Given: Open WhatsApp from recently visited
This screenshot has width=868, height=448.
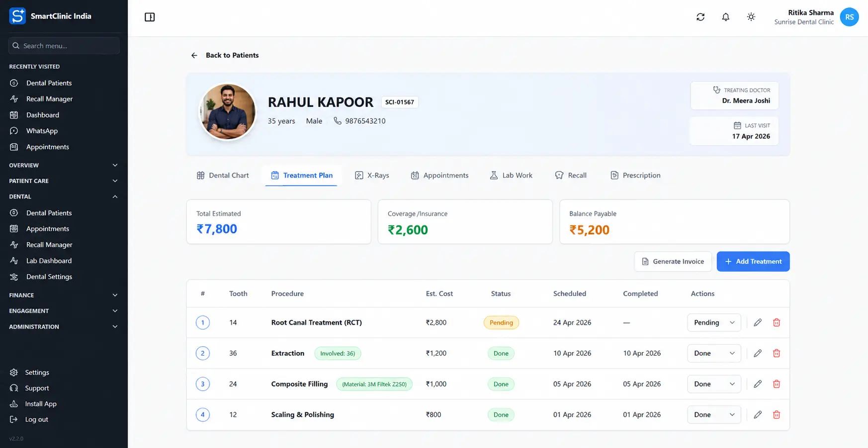Looking at the screenshot, I should tap(42, 131).
